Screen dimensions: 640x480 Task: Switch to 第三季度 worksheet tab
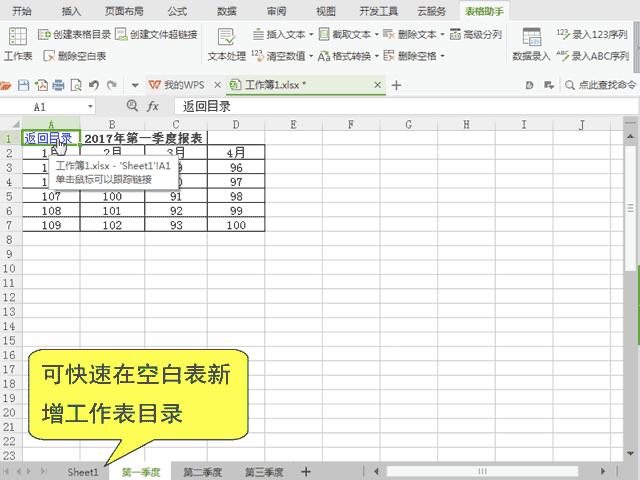(264, 472)
